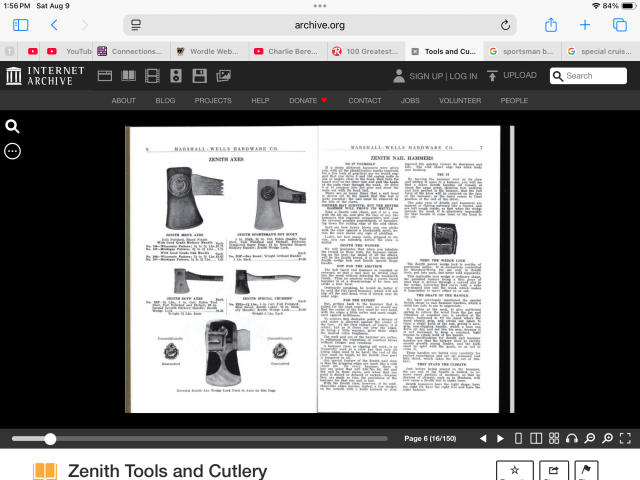Screen dimensions: 640x480
Task: Open page settings reader menu icon
Action: 136,25
